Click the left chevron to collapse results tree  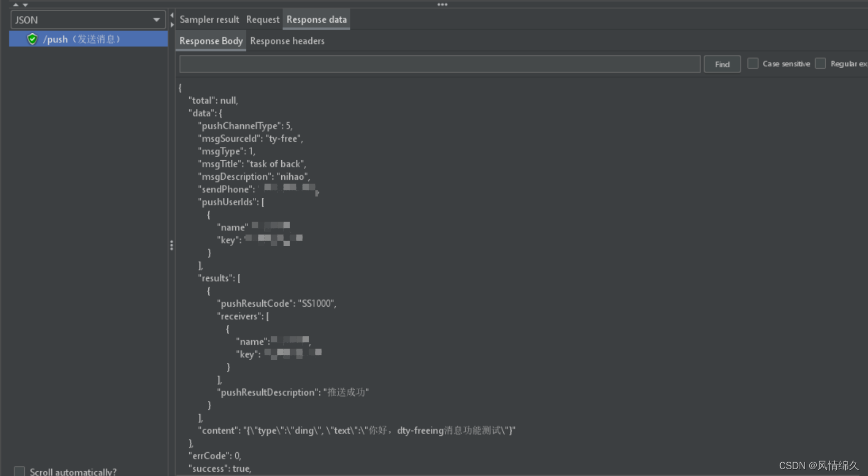(x=171, y=16)
